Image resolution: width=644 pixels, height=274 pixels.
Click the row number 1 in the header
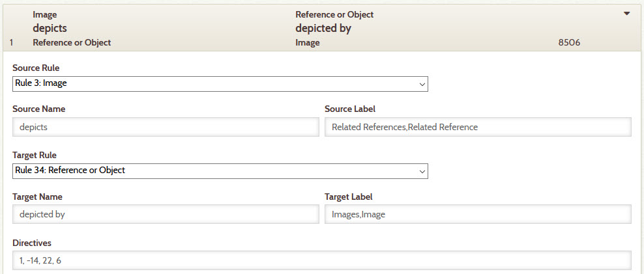tap(12, 42)
